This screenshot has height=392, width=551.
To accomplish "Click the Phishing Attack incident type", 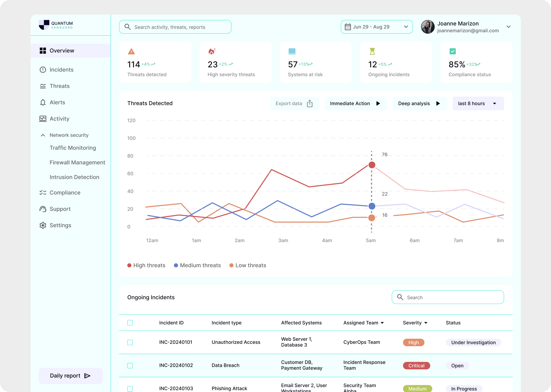I will 229,388.
